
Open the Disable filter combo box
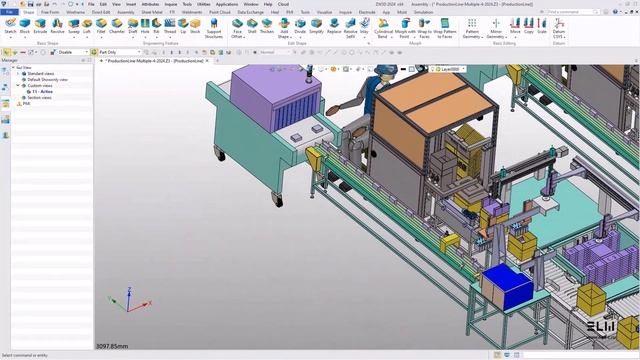[x=73, y=52]
